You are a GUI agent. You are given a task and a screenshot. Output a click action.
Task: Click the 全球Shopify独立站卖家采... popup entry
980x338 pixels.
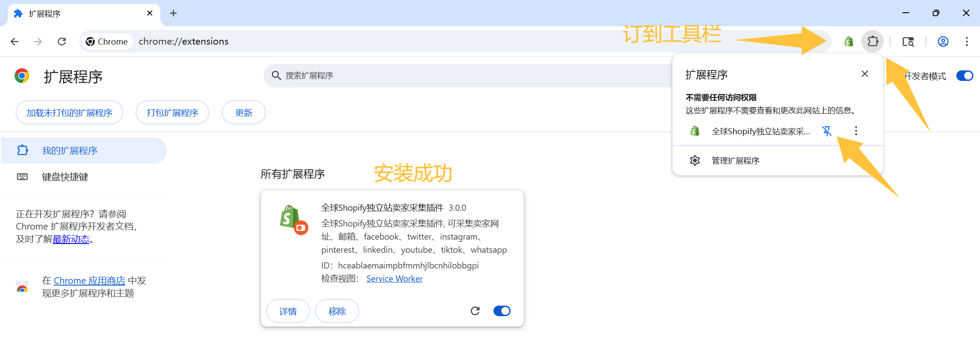(761, 131)
